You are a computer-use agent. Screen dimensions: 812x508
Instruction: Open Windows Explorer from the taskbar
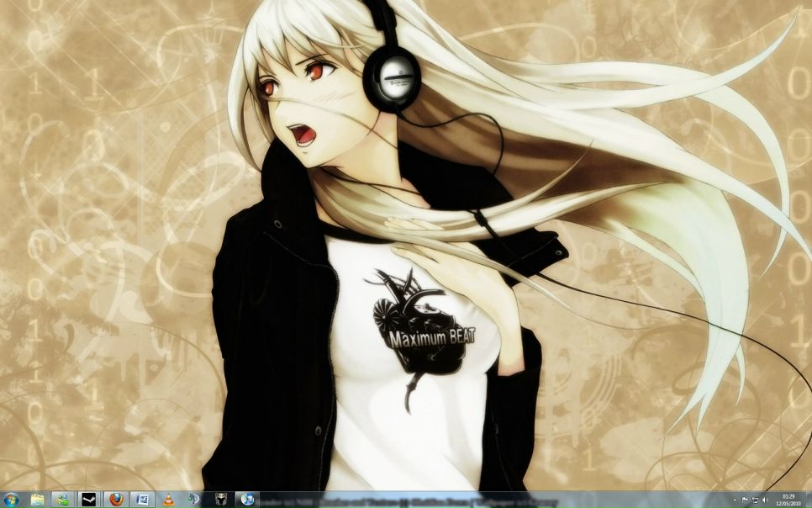pyautogui.click(x=38, y=500)
